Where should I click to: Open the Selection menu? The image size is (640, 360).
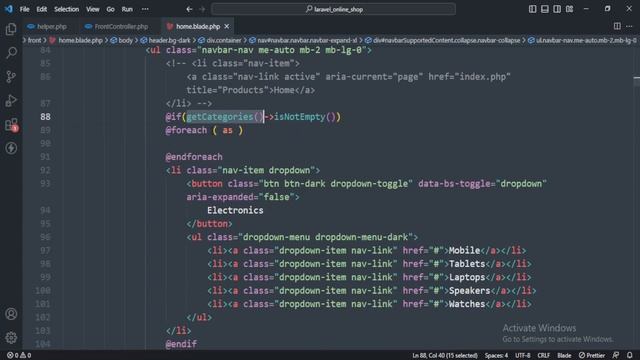tap(66, 9)
